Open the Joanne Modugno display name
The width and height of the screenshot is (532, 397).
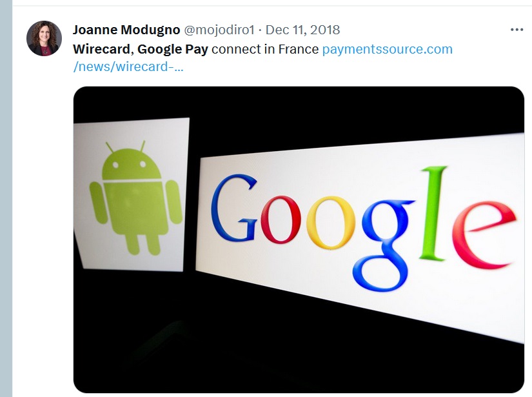[x=126, y=30]
